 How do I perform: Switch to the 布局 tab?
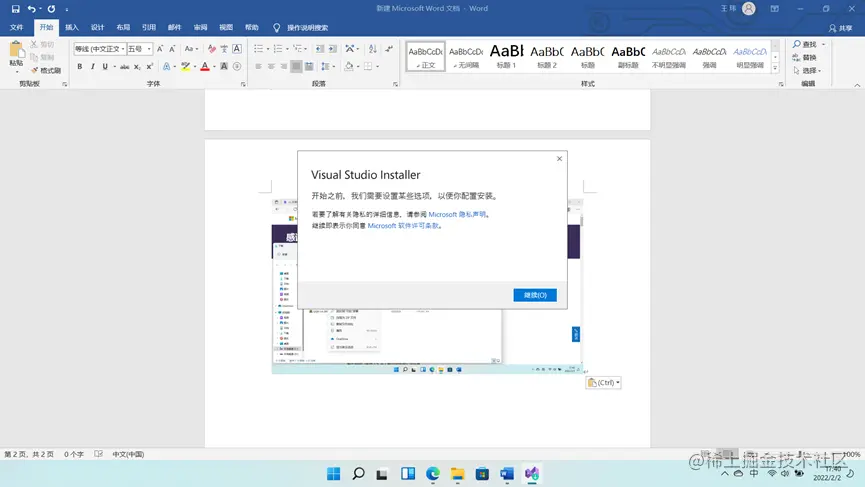pos(123,28)
